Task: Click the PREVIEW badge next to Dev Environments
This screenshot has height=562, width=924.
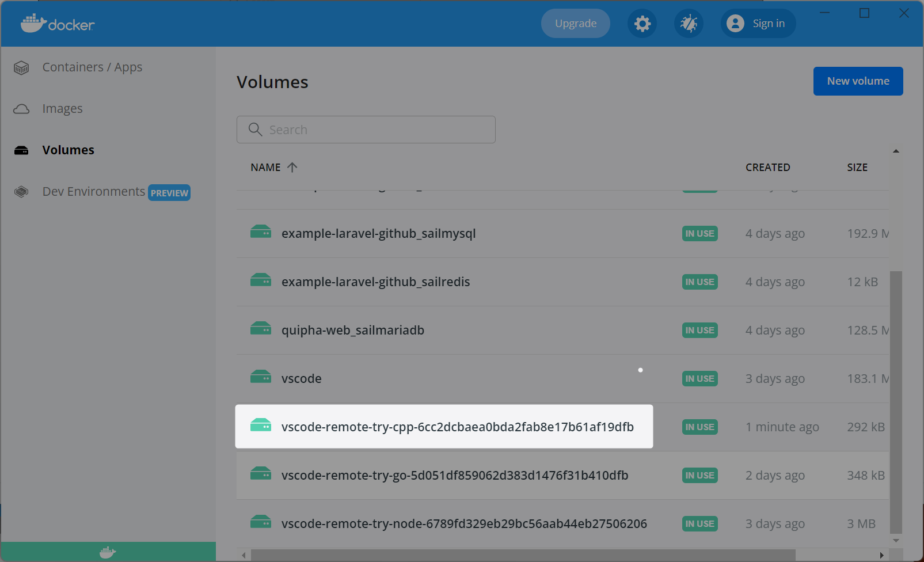Action: (169, 193)
